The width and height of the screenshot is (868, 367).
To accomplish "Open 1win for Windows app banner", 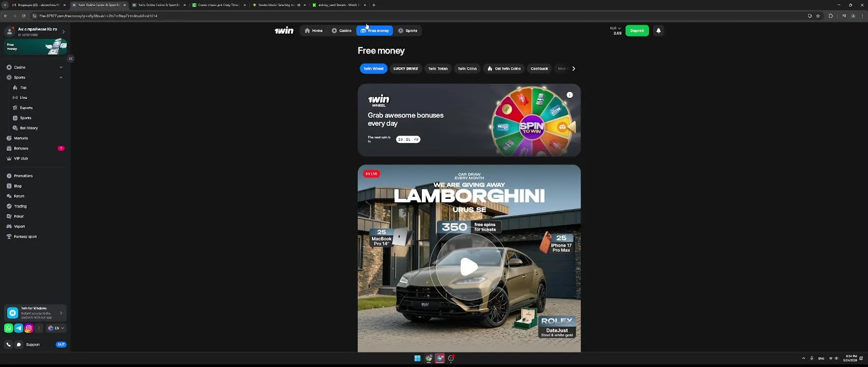I will 35,313.
